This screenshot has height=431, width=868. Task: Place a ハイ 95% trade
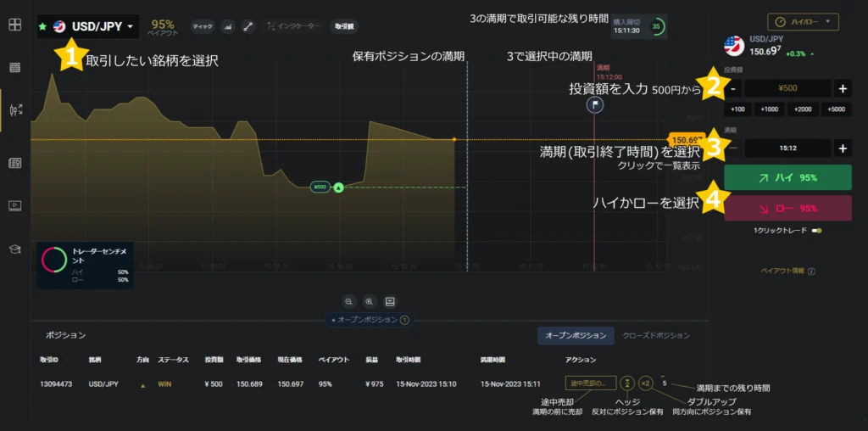tap(787, 177)
